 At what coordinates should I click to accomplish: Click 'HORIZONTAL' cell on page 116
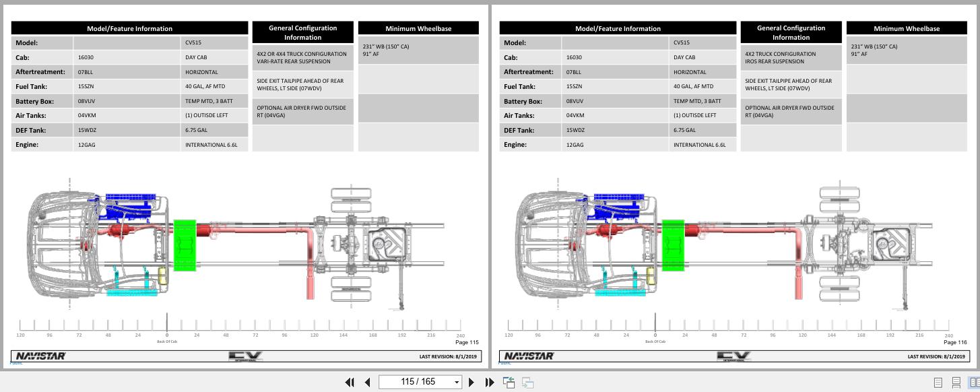point(690,72)
